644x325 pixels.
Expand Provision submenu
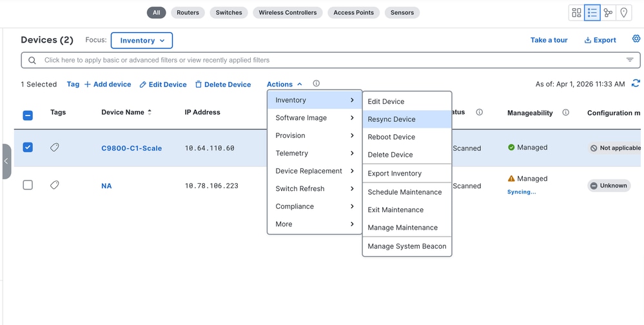coord(315,135)
